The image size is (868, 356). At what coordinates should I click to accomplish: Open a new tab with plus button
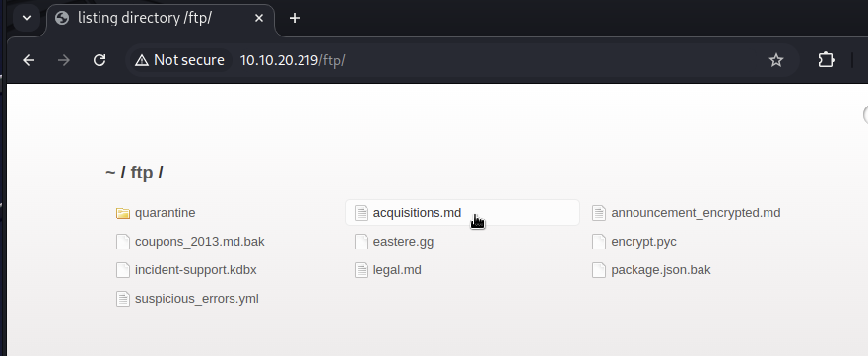pos(294,18)
